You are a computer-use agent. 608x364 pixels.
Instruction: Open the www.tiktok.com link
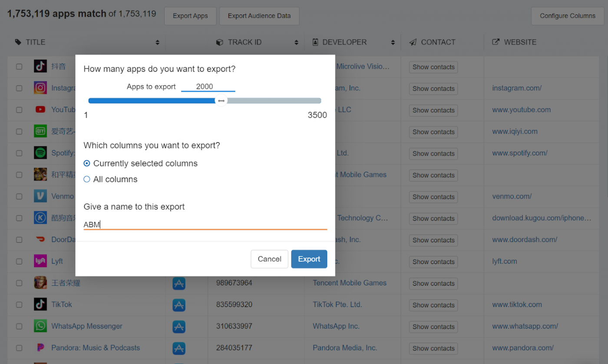(x=516, y=304)
